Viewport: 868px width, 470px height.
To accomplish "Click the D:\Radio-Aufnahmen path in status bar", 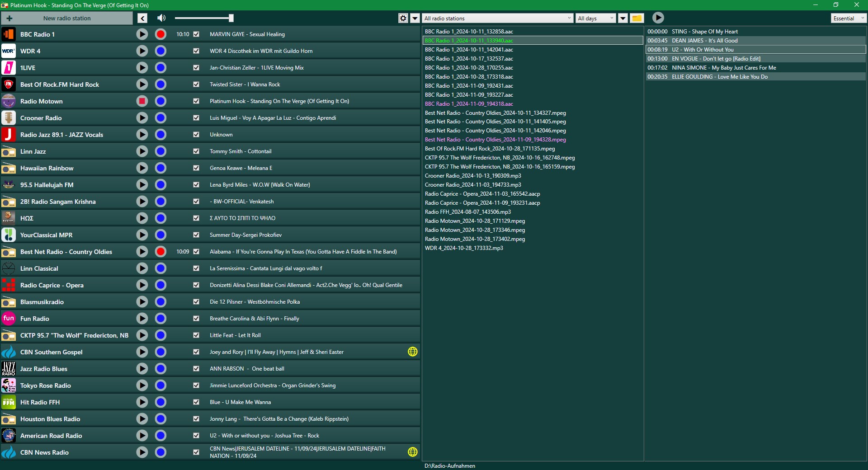I will coord(450,466).
